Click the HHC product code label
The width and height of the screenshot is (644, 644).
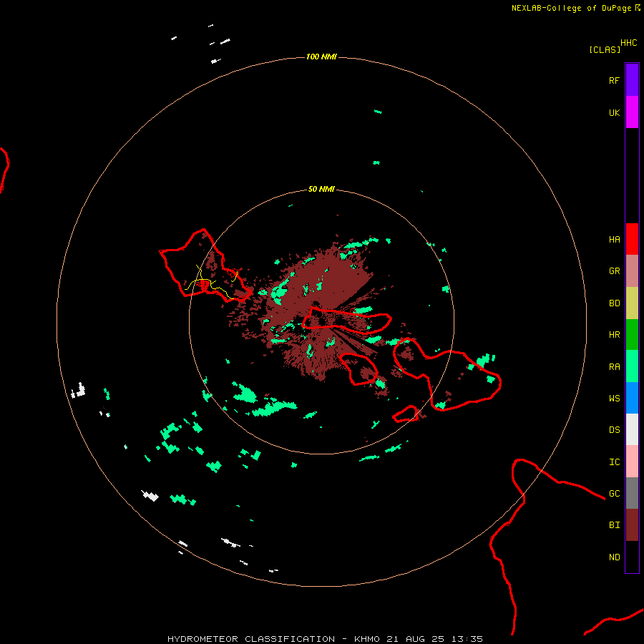(628, 43)
